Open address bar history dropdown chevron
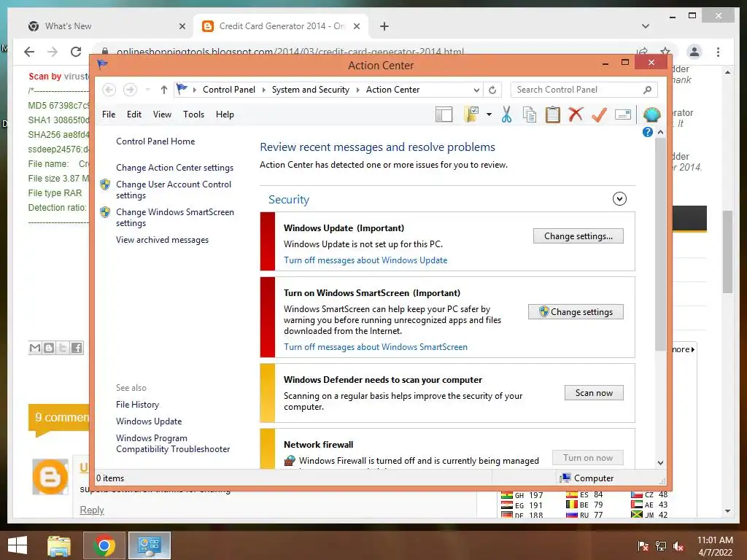The height and width of the screenshot is (560, 747). [476, 90]
